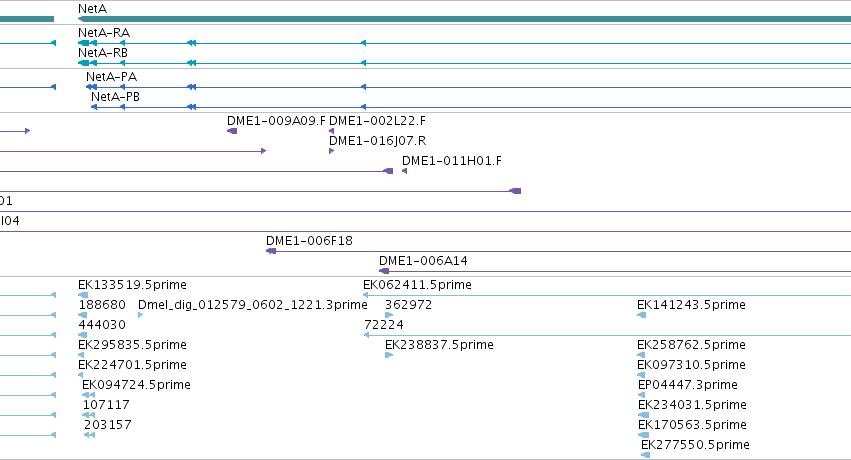Click the EK238837.5prime arrow glyph
The height and width of the screenshot is (460, 851).
[x=389, y=355]
